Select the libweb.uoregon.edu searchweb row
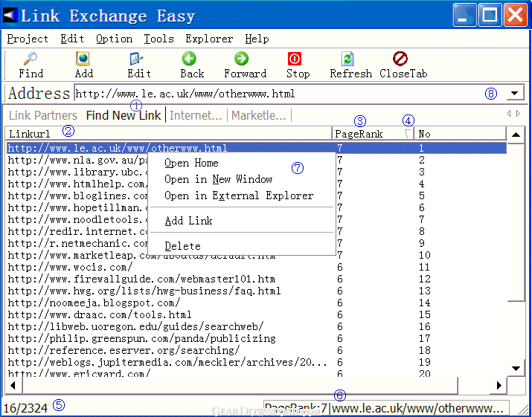This screenshot has height=417, width=532. click(257, 326)
